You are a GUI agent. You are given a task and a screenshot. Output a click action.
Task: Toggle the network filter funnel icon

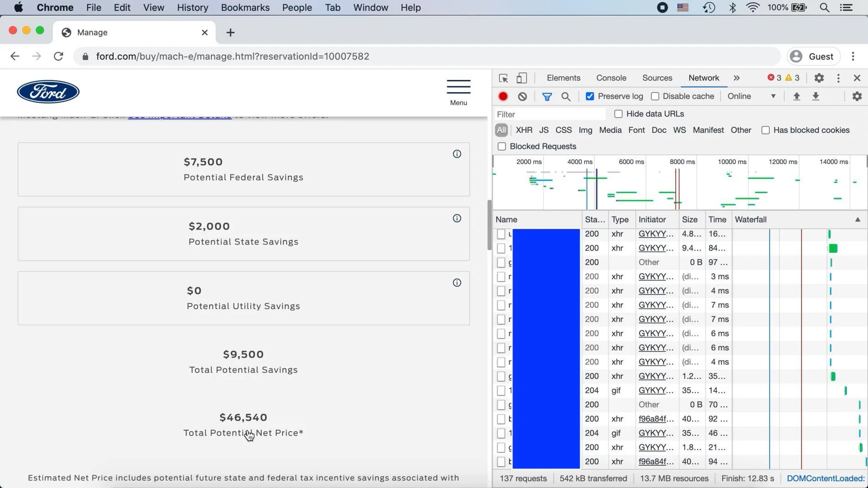tap(547, 96)
